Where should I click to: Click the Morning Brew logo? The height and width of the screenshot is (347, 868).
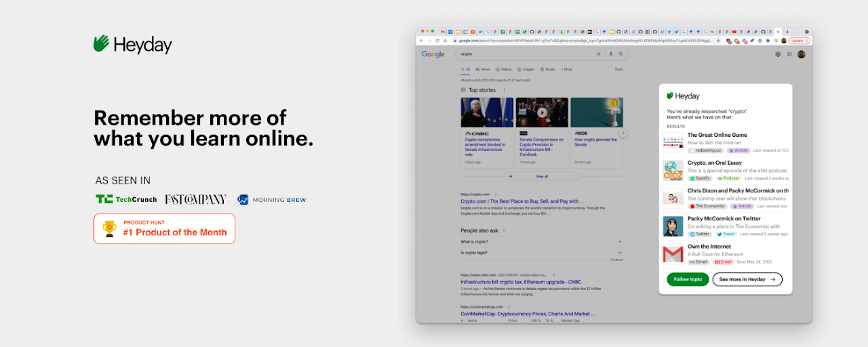pyautogui.click(x=271, y=199)
